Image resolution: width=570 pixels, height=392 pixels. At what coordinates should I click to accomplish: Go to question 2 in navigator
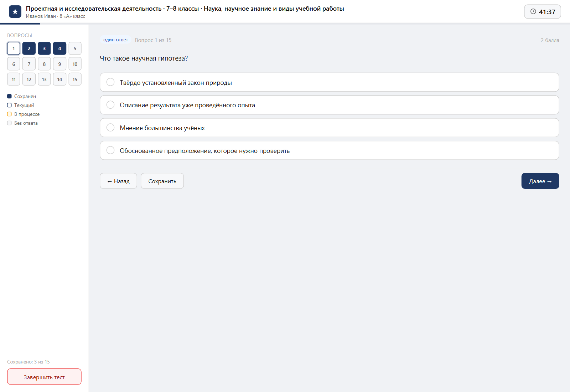29,48
